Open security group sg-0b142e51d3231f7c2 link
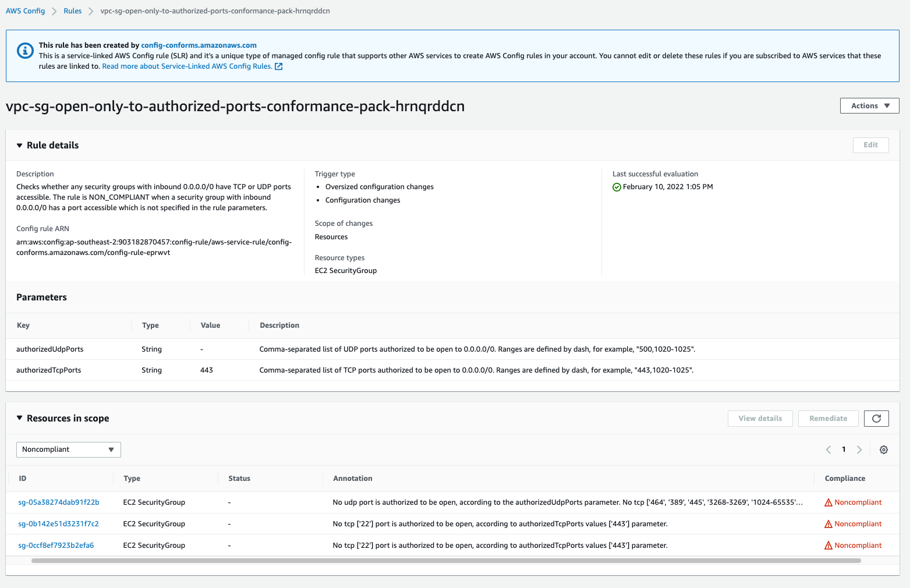This screenshot has height=588, width=910. point(59,524)
